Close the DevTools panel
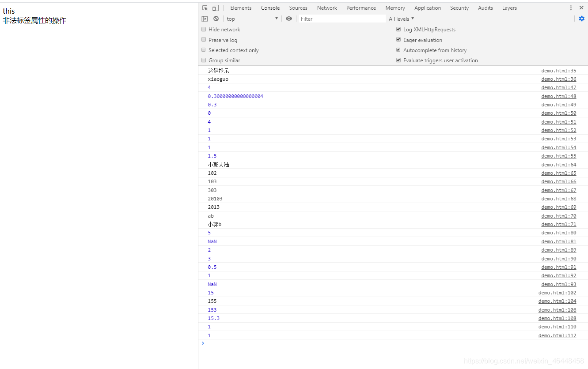Viewport: 588px width, 369px height. pyautogui.click(x=581, y=8)
